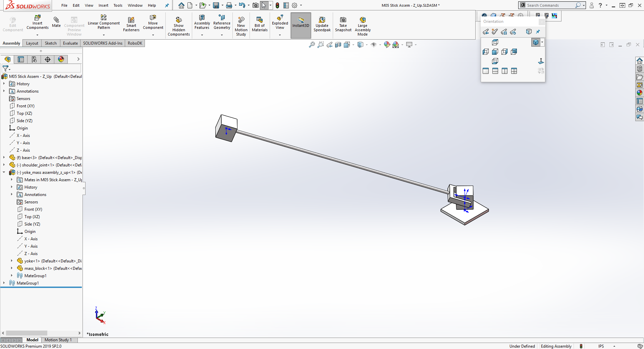Open the Tools menu
This screenshot has width=644, height=349.
(x=118, y=5)
